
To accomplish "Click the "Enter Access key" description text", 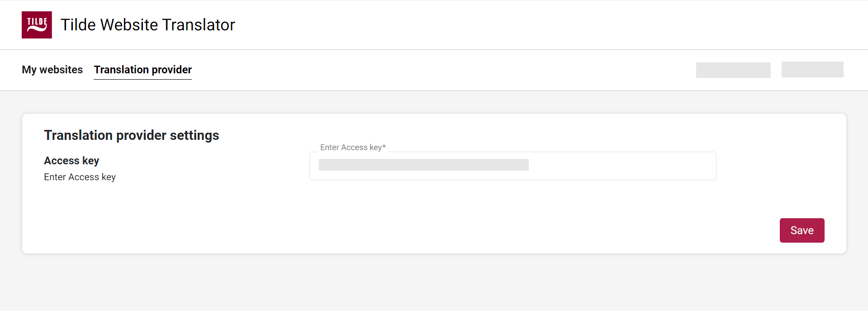I will tap(80, 177).
